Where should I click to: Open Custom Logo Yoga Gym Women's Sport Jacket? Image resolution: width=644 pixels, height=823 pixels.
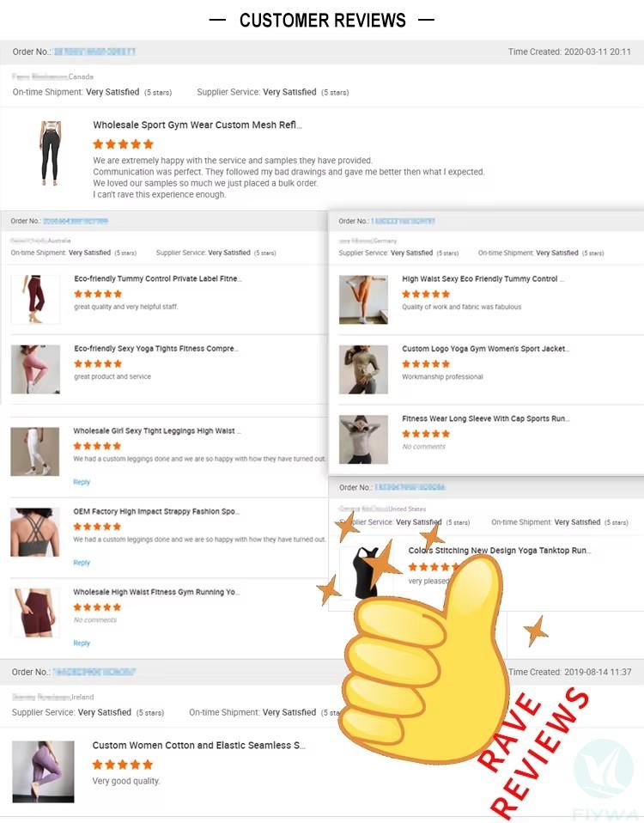tap(486, 349)
